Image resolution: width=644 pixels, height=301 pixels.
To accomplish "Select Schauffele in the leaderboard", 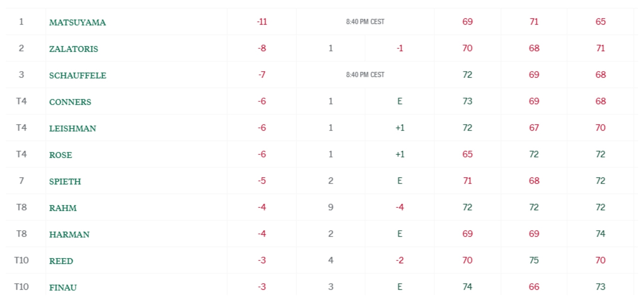I will click(77, 75).
